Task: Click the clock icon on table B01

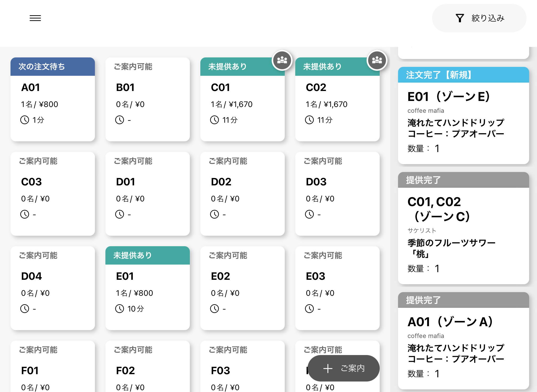Action: 120,120
